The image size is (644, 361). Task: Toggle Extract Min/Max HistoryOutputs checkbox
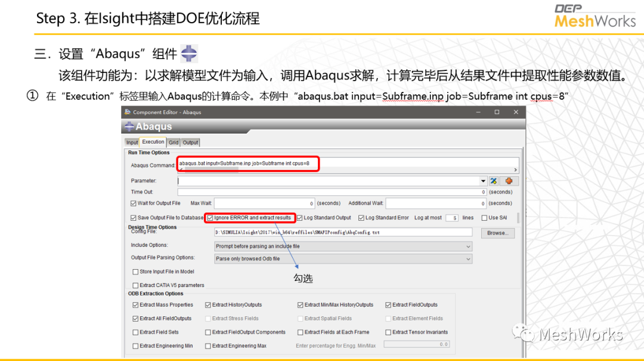click(300, 305)
